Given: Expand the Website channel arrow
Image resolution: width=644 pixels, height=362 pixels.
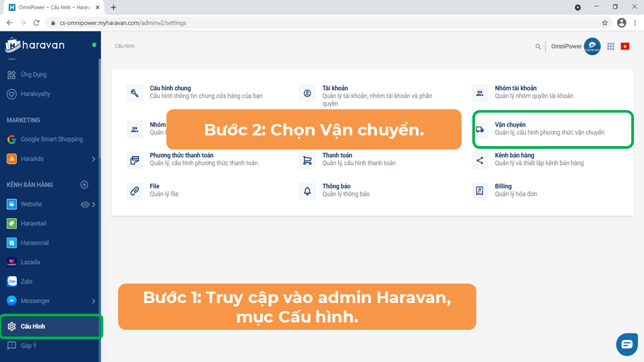Looking at the screenshot, I should [x=94, y=204].
